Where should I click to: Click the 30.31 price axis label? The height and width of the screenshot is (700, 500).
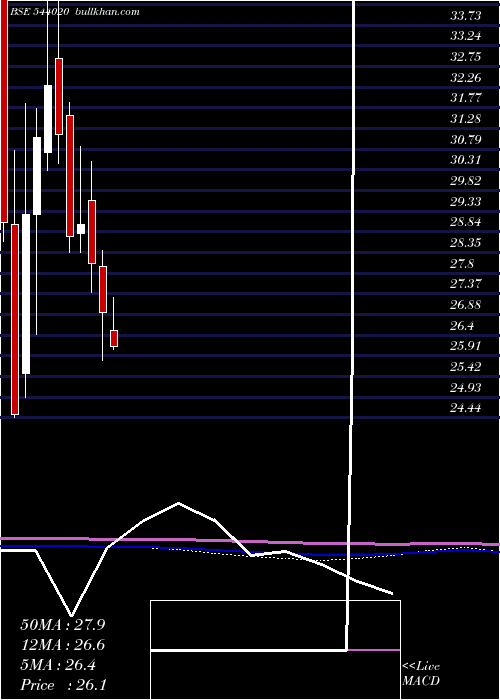[x=466, y=160]
